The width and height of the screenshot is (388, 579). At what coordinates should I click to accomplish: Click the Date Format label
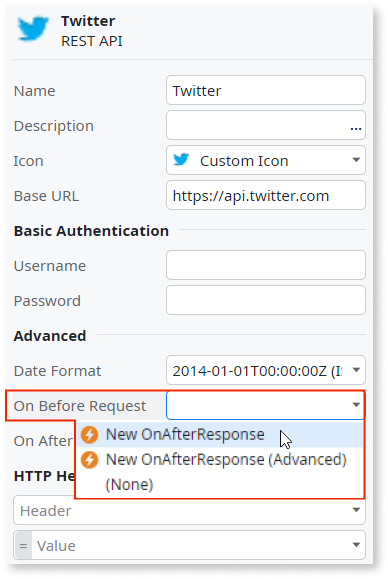point(57,371)
